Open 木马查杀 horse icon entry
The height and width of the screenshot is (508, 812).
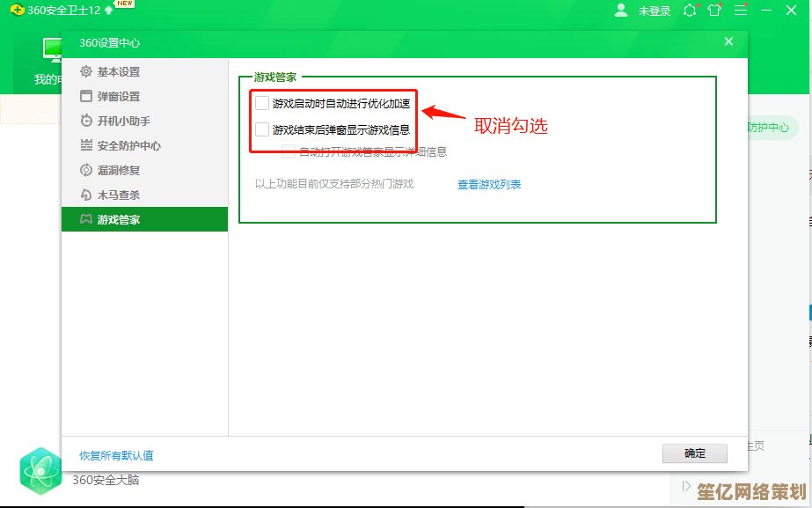click(86, 195)
